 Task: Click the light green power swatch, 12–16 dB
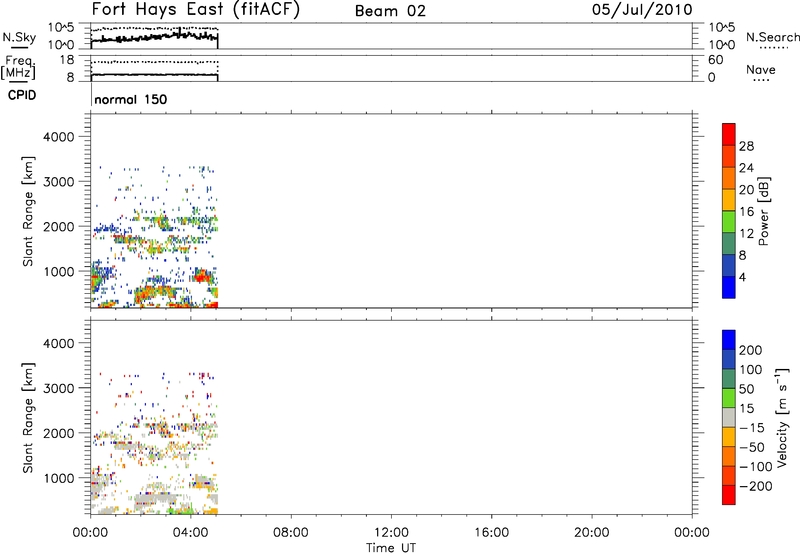[x=729, y=222]
